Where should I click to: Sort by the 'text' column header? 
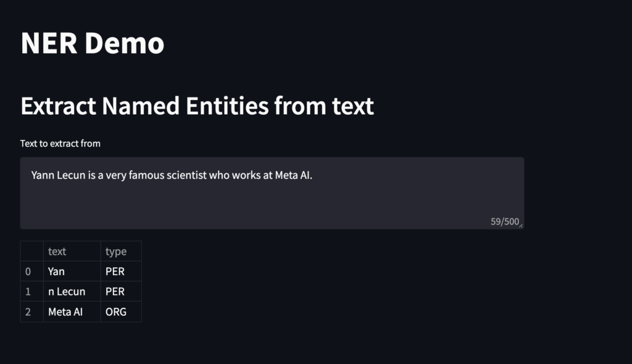(57, 251)
